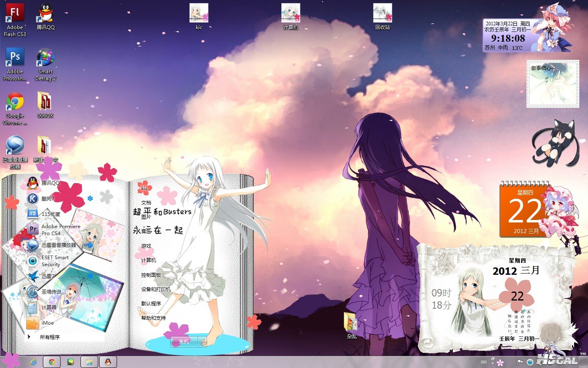
Task: Open 迅雷看看播放器 in the start menu
Action: pos(52,245)
